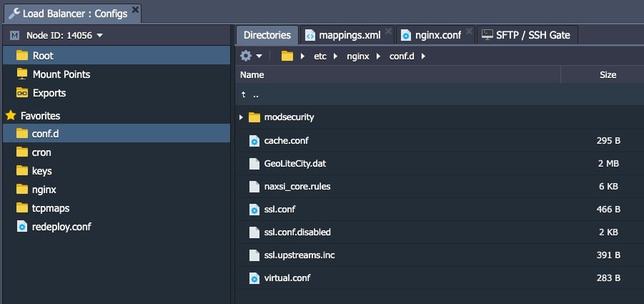Click the nginx folder icon in Favorites

pos(22,189)
